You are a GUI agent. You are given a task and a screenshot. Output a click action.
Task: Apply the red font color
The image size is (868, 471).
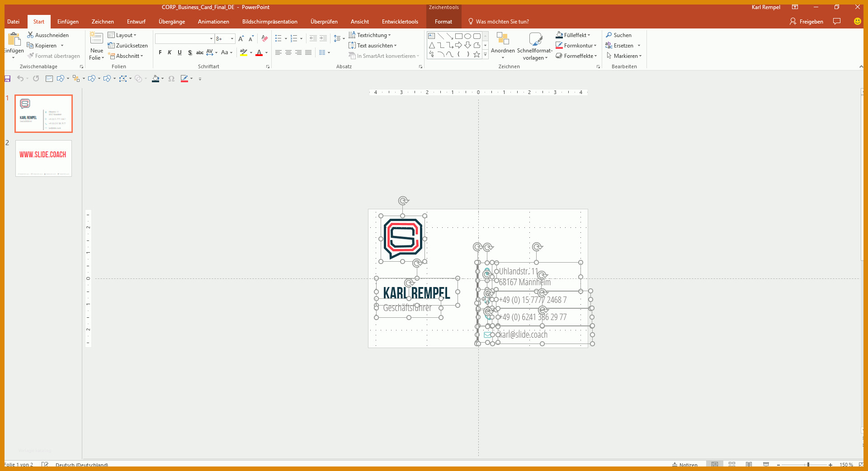[x=259, y=53]
